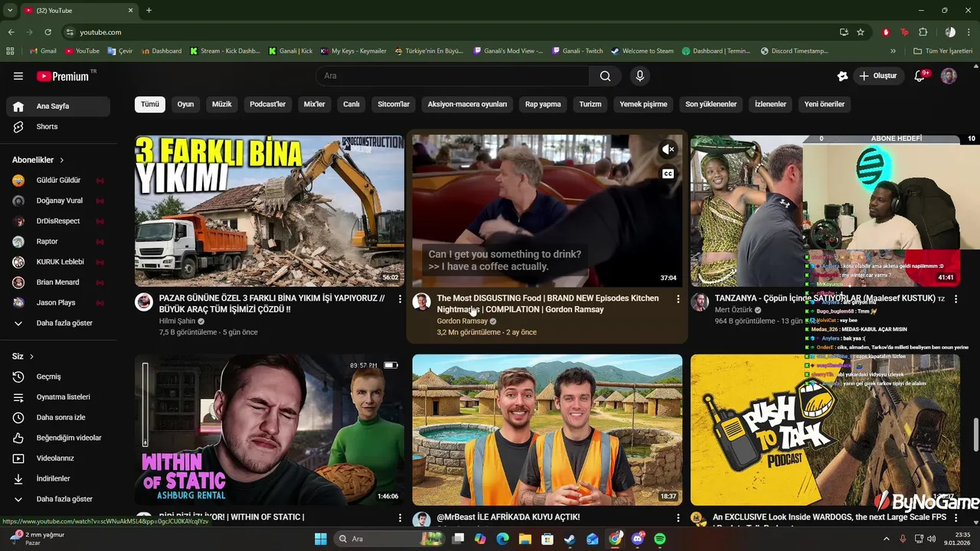The width and height of the screenshot is (980, 551).
Task: Open options menu for the MrBeast video
Action: point(678,518)
